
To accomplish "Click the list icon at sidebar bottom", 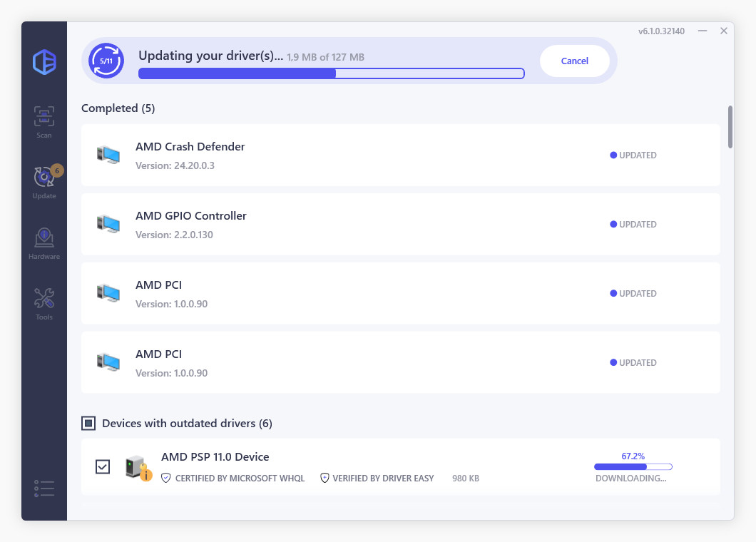I will click(44, 488).
